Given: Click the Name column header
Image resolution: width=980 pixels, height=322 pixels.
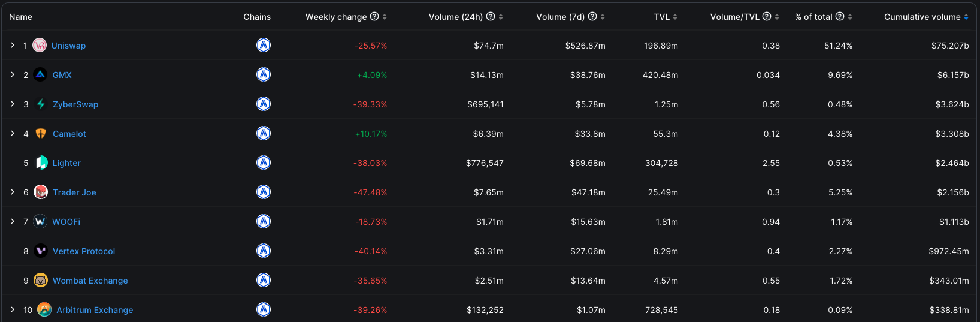Looking at the screenshot, I should [20, 17].
